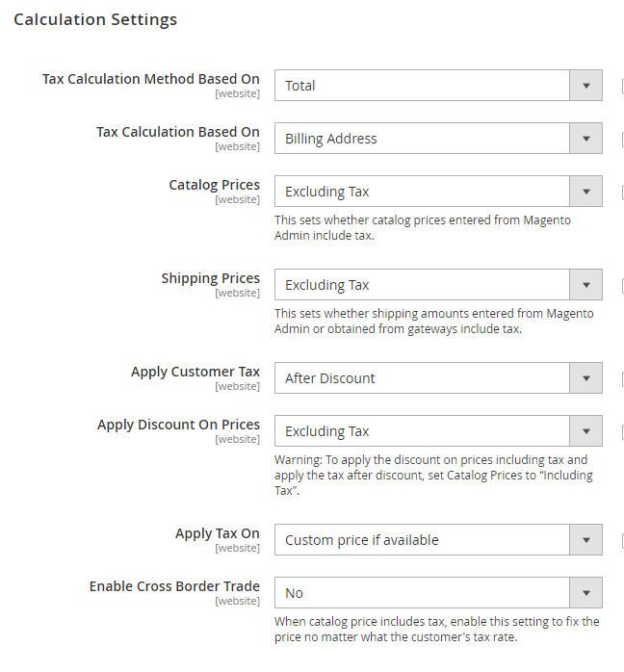
Task: Click the Shipping Prices field label
Action: (210, 278)
